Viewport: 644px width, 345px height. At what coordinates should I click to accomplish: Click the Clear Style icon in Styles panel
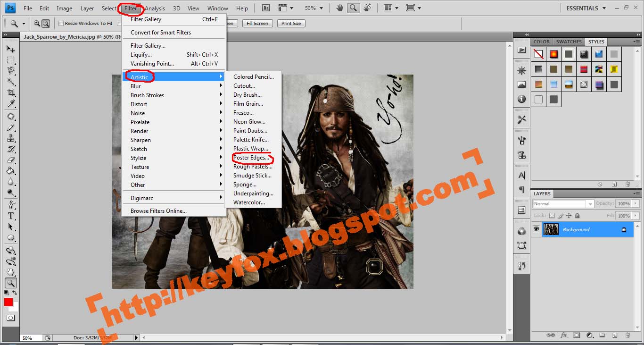[x=600, y=185]
